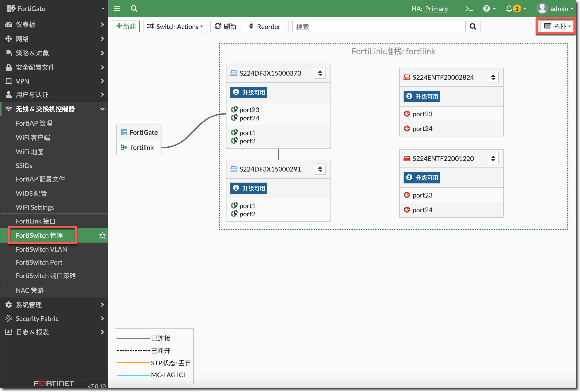Viewport: 580px width, 392px height.
Task: Open the notifications bell icon
Action: pos(509,9)
